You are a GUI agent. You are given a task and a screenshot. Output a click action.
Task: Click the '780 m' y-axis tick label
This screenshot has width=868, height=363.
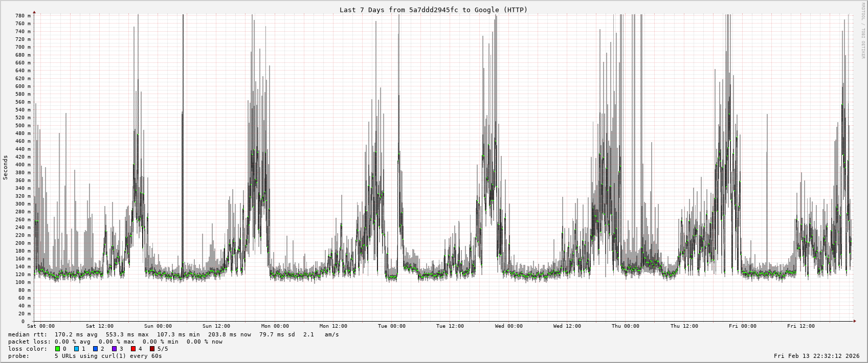click(23, 16)
